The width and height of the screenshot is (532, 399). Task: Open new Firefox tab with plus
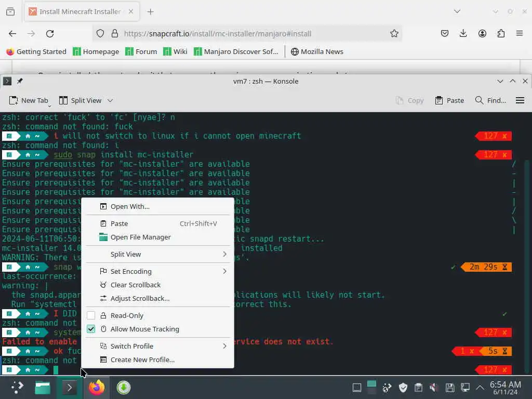click(x=151, y=12)
